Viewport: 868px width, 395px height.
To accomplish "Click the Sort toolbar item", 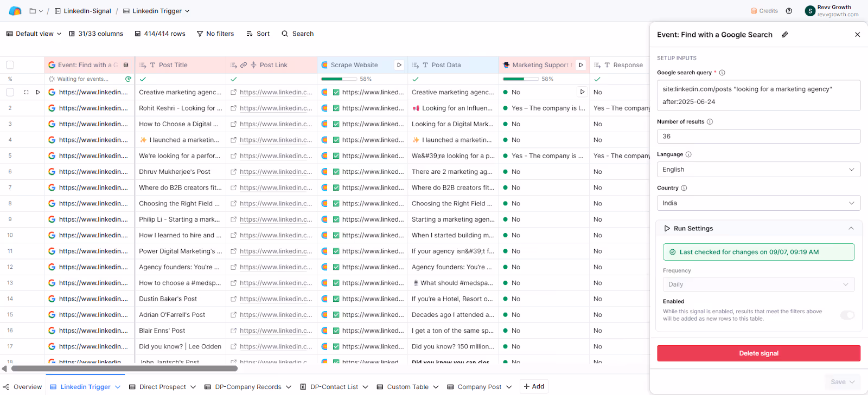I will (258, 34).
